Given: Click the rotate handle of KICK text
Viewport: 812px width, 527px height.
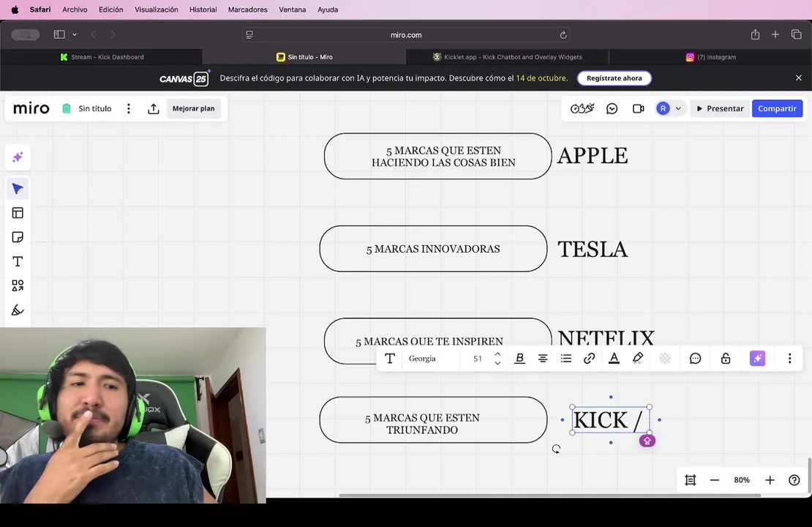Looking at the screenshot, I should (x=556, y=449).
